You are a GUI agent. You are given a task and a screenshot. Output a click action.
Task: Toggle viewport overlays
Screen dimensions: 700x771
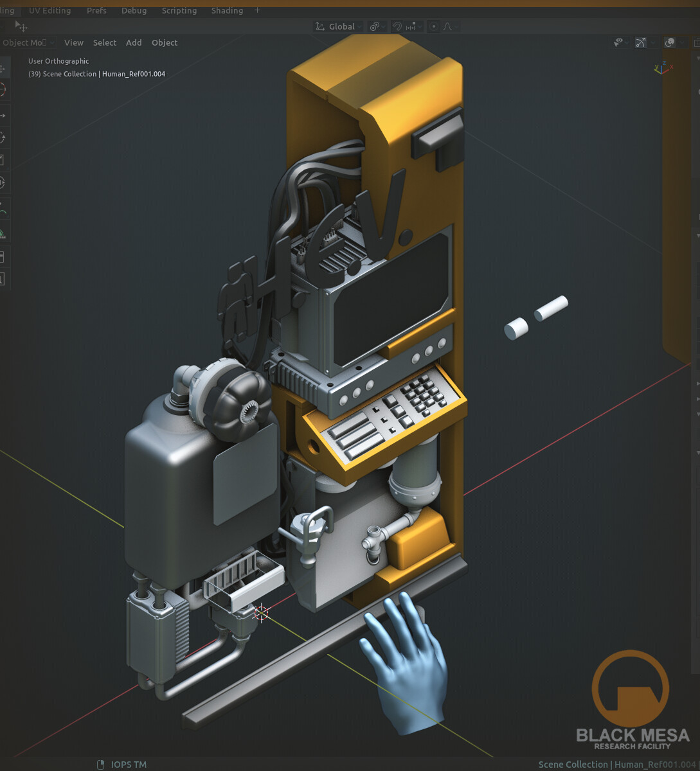[x=670, y=42]
